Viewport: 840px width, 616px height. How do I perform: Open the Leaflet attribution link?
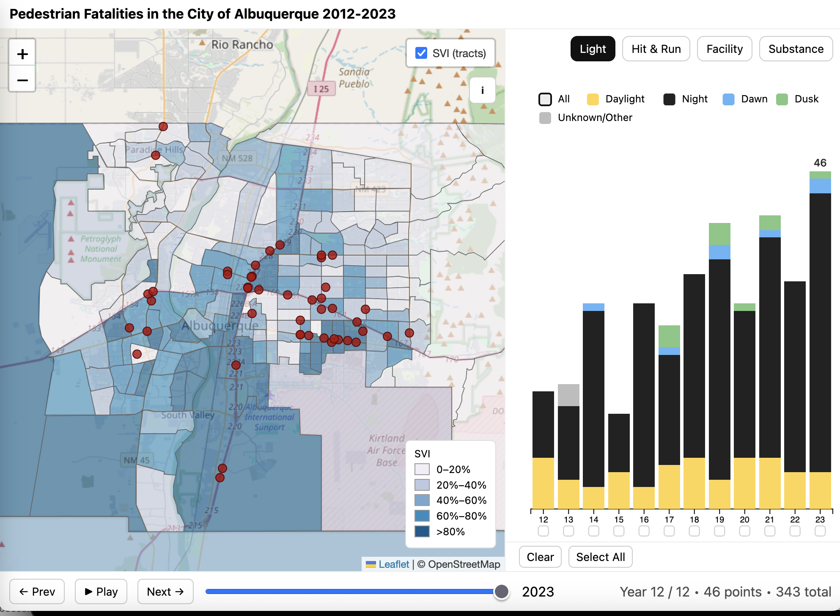point(393,564)
